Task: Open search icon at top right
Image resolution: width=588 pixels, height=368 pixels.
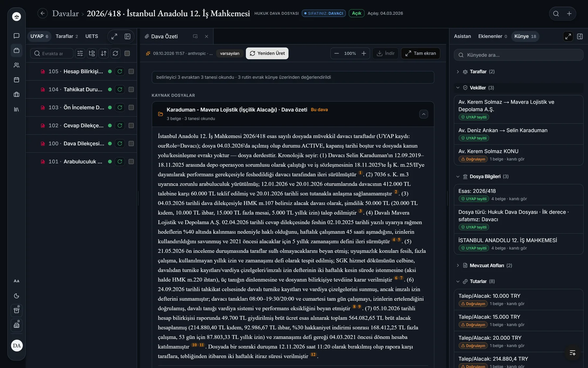Action: tap(556, 14)
